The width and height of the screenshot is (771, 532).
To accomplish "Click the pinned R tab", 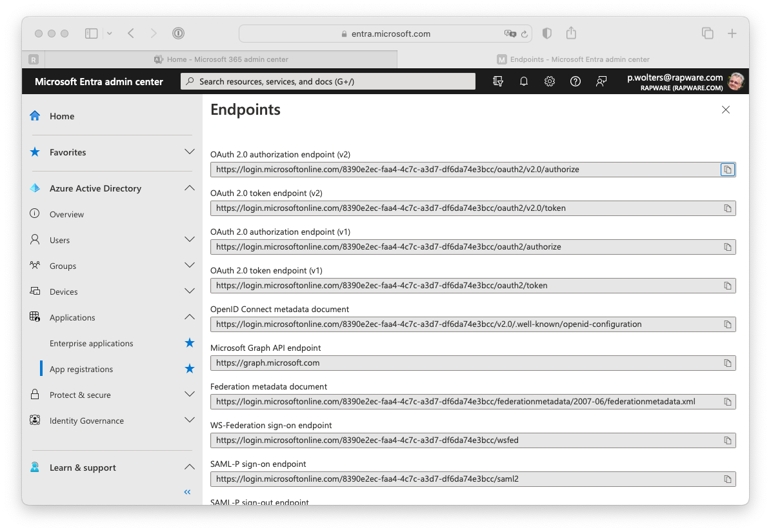I will pos(34,59).
